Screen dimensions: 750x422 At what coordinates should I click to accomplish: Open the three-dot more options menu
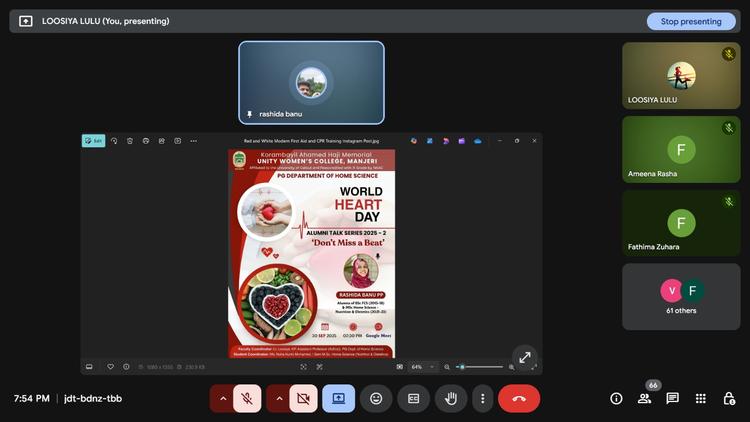(x=483, y=398)
